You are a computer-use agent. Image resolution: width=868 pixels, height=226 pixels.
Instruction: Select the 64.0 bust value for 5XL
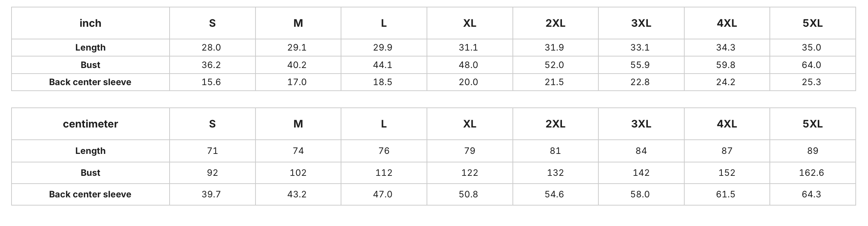tap(811, 65)
